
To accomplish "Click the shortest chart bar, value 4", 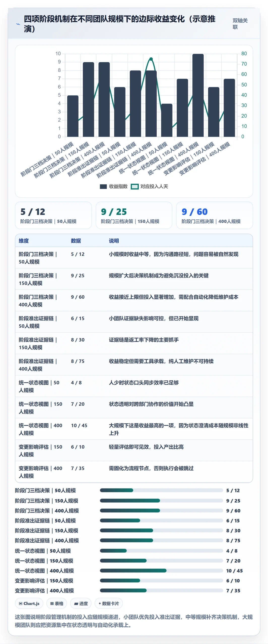I will click(167, 120).
